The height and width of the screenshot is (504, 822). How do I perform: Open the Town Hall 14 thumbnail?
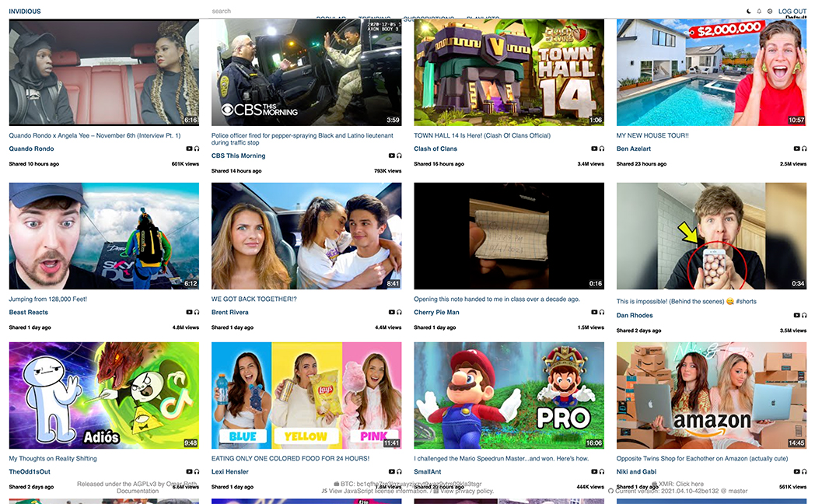point(509,72)
